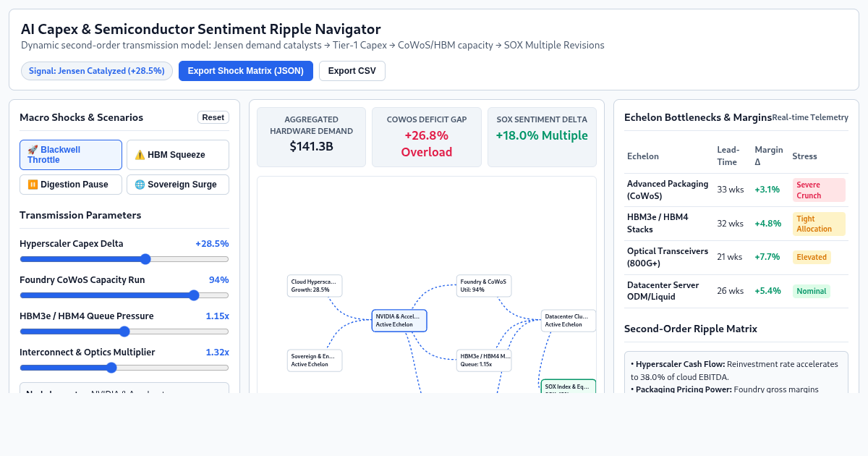Click the Foundry & CoWoS graph node
This screenshot has width=868, height=456.
coord(484,285)
